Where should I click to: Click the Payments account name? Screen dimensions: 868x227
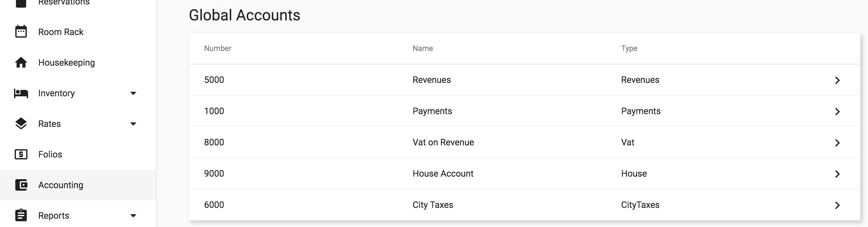point(432,111)
